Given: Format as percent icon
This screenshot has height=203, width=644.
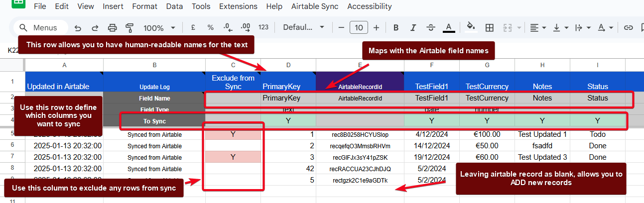Looking at the screenshot, I should tap(210, 28).
